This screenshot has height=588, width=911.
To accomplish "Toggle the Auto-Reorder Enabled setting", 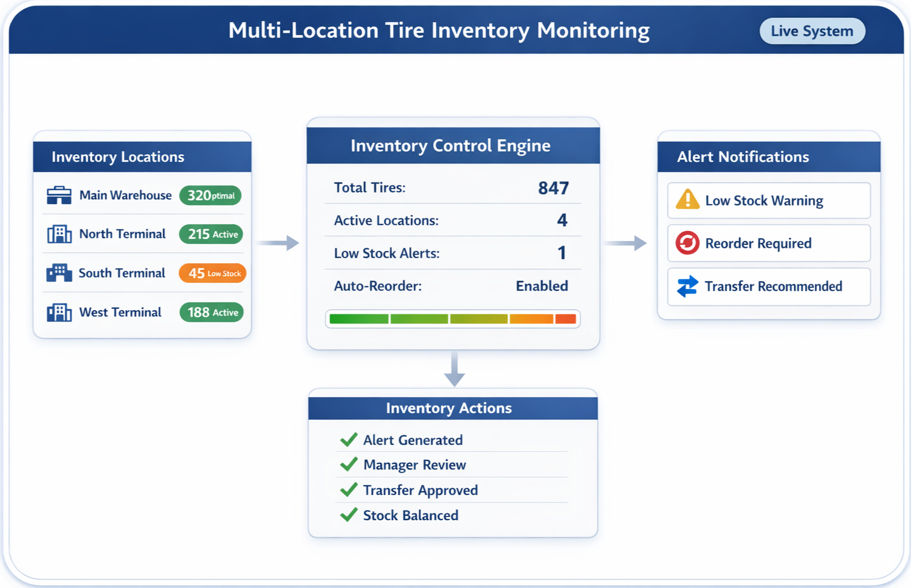I will 542,285.
